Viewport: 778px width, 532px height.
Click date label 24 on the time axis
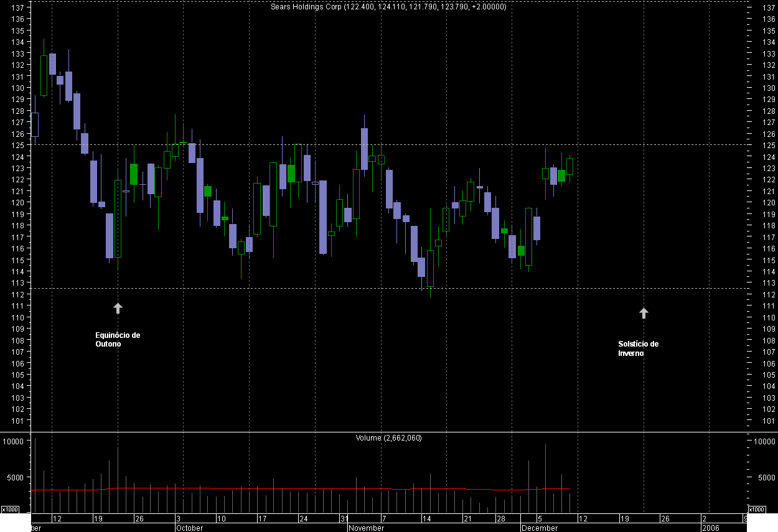coord(303,518)
